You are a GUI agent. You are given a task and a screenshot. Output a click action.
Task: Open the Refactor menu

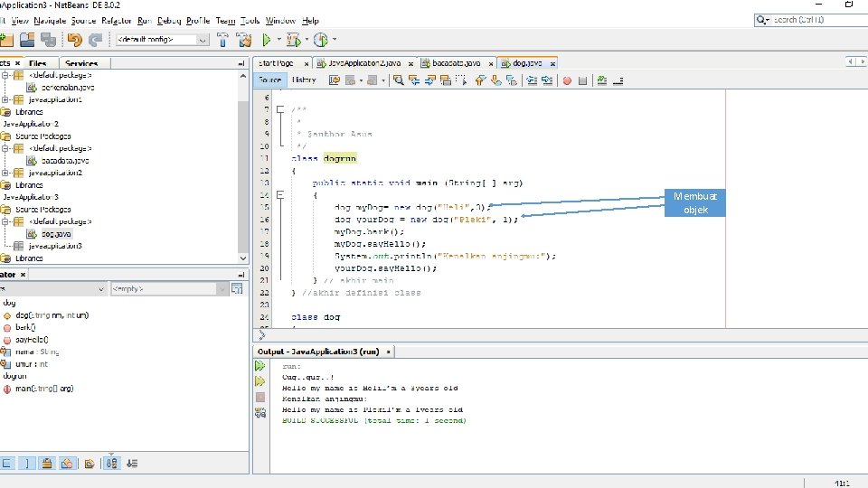[117, 21]
